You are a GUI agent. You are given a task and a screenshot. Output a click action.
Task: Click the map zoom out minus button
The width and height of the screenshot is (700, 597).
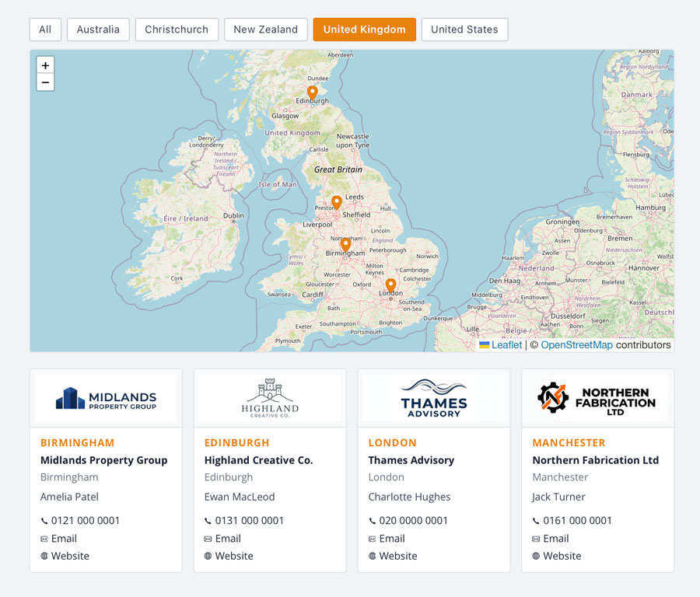tap(45, 82)
